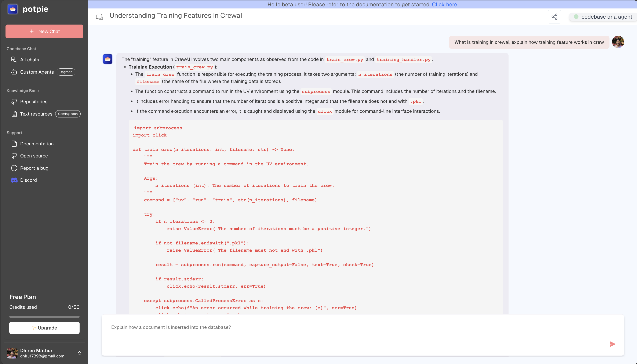Click Report a bug item

[34, 168]
